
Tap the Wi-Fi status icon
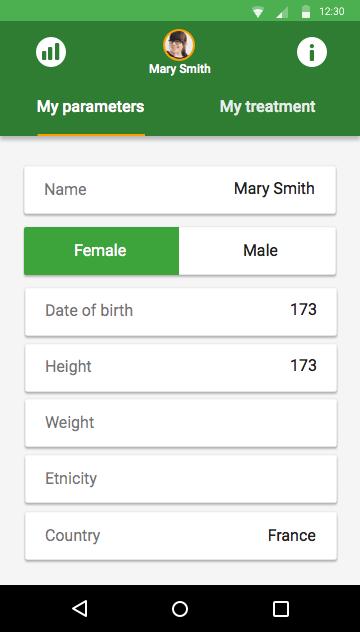[x=258, y=12]
